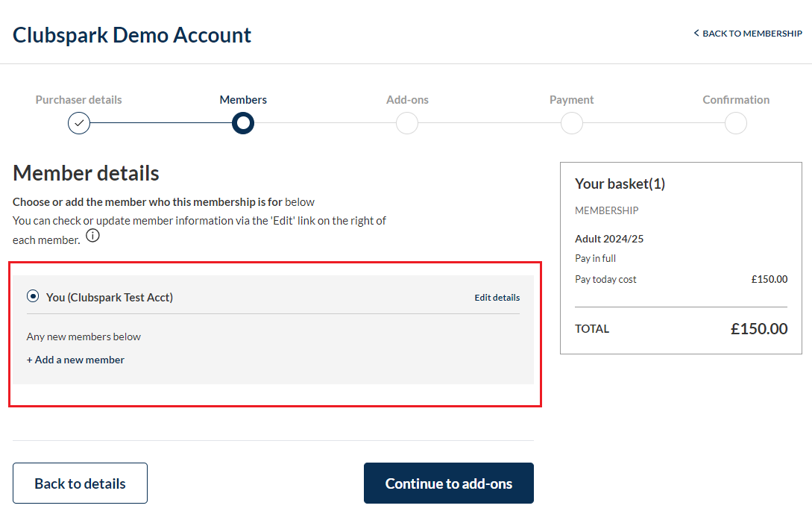Click the 'Clubspark Demo Account' heading
Image resolution: width=812 pixels, height=529 pixels.
132,35
